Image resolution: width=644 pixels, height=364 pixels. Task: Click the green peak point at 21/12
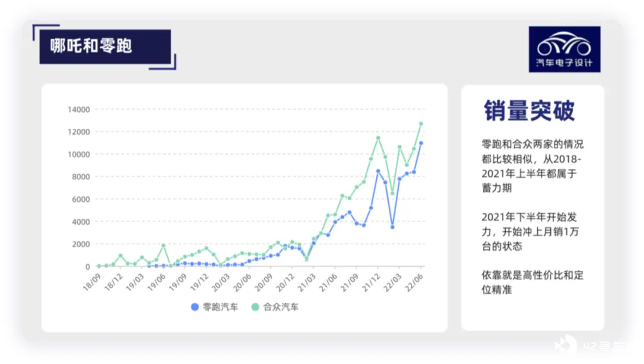[378, 138]
